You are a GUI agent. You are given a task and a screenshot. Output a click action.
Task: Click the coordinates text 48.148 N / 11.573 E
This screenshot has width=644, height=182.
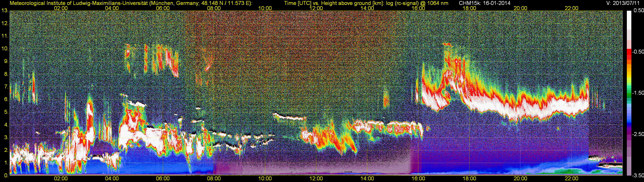tap(225, 3)
